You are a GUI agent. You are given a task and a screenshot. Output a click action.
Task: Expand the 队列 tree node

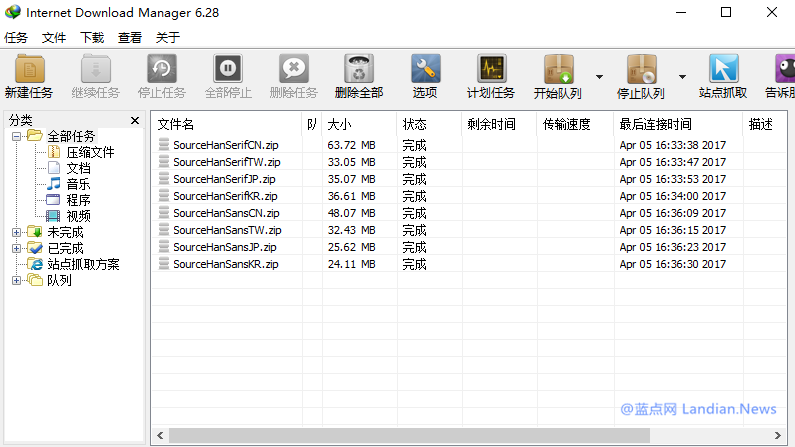(x=16, y=281)
